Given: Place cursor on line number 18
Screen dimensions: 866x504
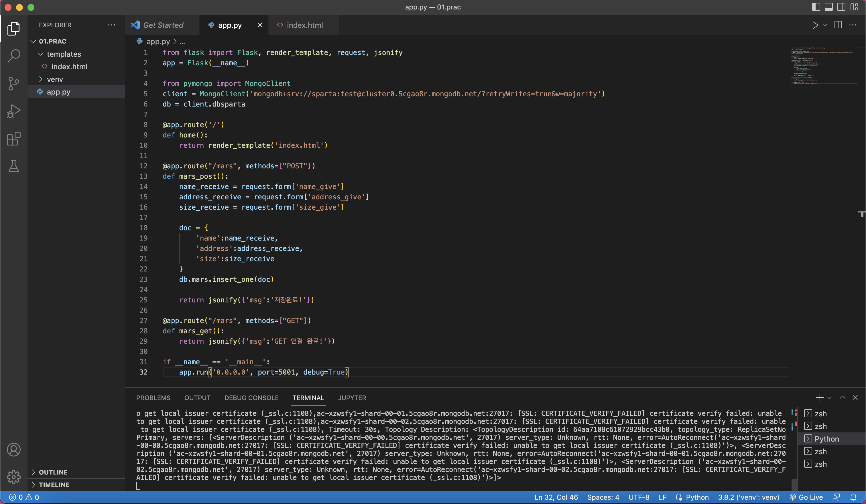Looking at the screenshot, I should [143, 228].
